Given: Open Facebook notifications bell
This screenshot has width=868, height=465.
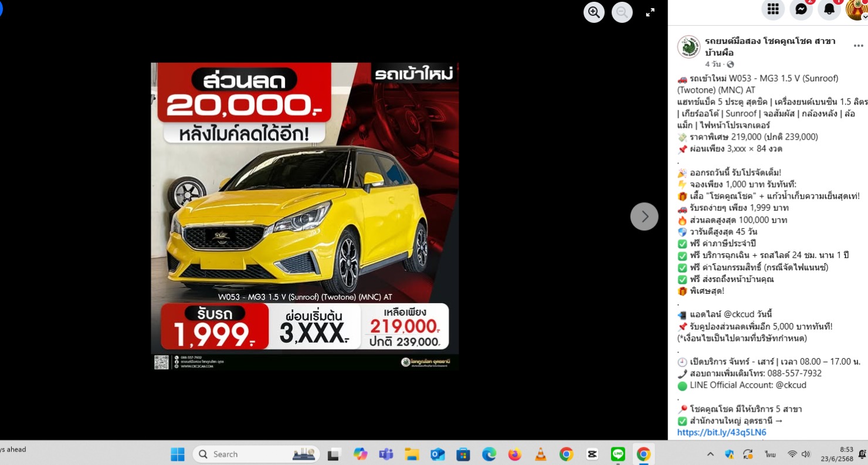Looking at the screenshot, I should pyautogui.click(x=829, y=9).
